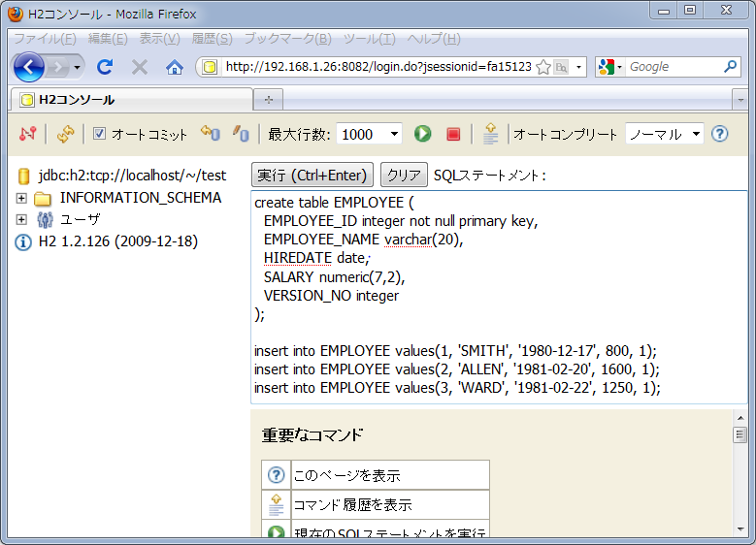Toggle the オートコミット checkbox

tap(99, 134)
